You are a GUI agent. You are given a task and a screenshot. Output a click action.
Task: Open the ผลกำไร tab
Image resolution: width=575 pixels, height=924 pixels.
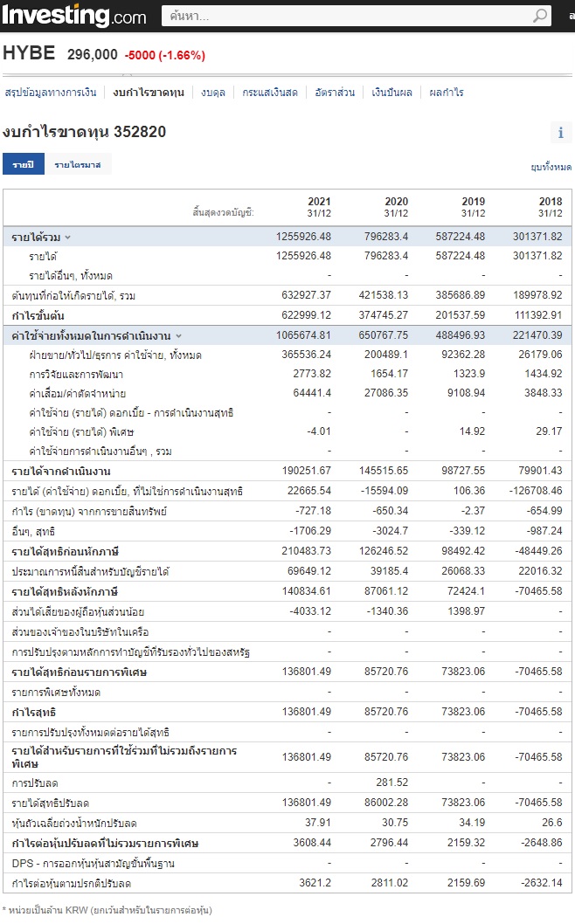coord(447,93)
